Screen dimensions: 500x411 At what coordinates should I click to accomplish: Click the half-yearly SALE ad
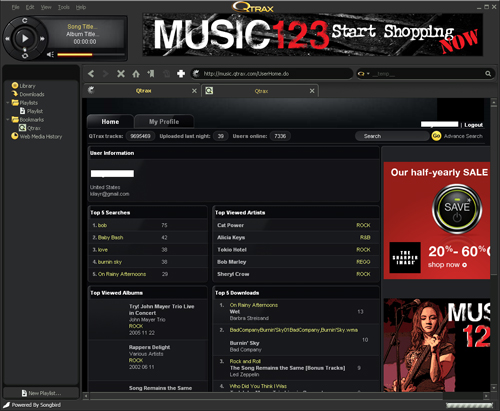[437, 220]
